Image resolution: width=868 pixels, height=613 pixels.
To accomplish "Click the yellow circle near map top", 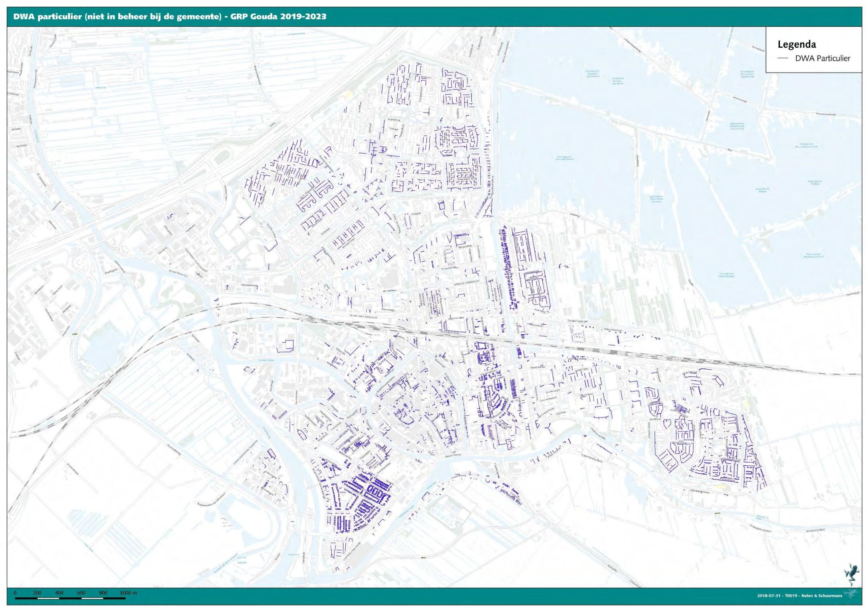I will [348, 94].
